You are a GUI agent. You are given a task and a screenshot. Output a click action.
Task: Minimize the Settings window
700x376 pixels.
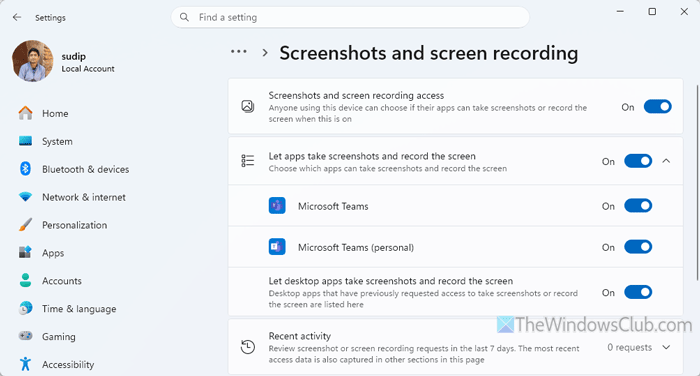click(620, 12)
